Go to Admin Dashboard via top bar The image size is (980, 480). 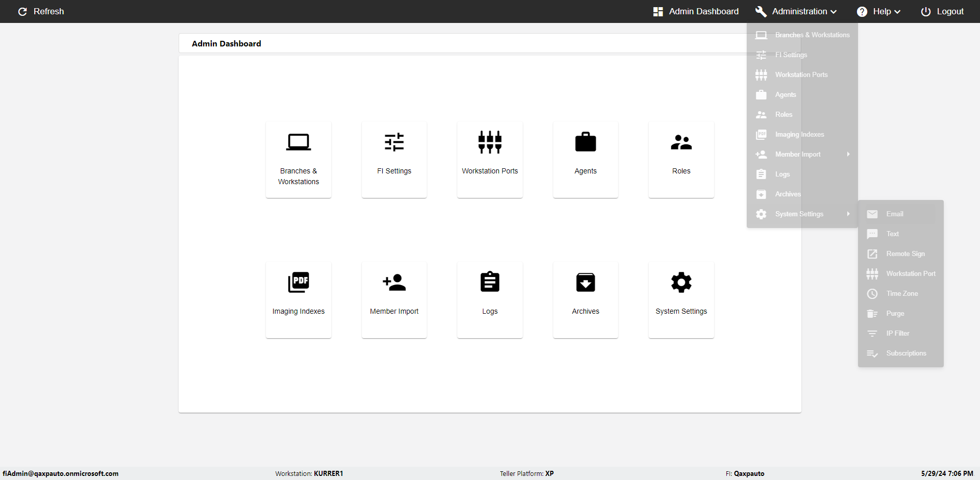(x=703, y=11)
